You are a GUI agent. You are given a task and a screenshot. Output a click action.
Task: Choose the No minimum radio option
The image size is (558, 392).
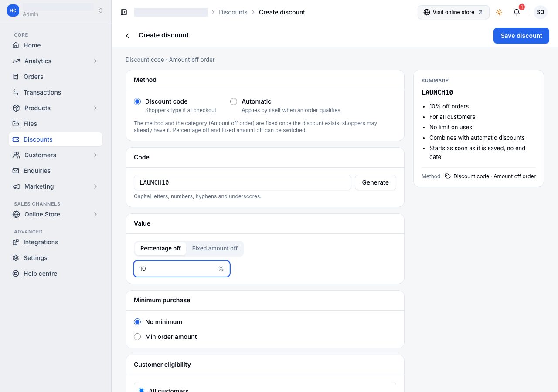tap(137, 322)
